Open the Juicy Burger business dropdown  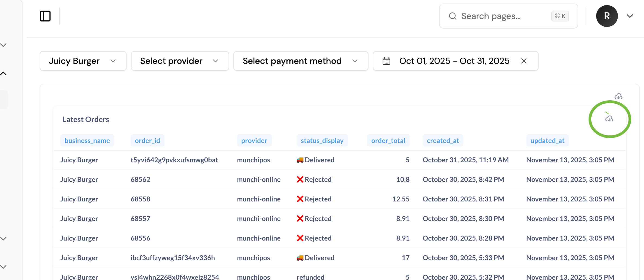(83, 61)
